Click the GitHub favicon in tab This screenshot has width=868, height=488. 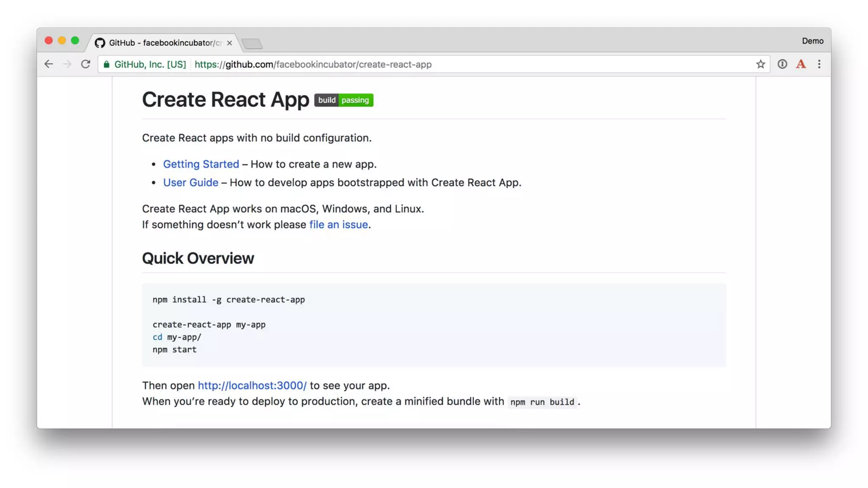click(x=100, y=43)
